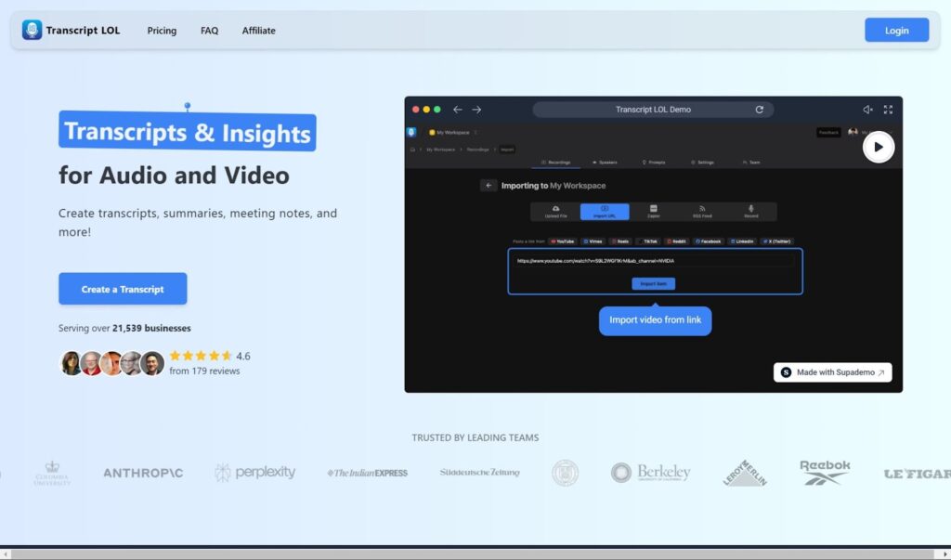Click the Transcript LOL microphone logo
The height and width of the screenshot is (560, 951).
point(33,31)
